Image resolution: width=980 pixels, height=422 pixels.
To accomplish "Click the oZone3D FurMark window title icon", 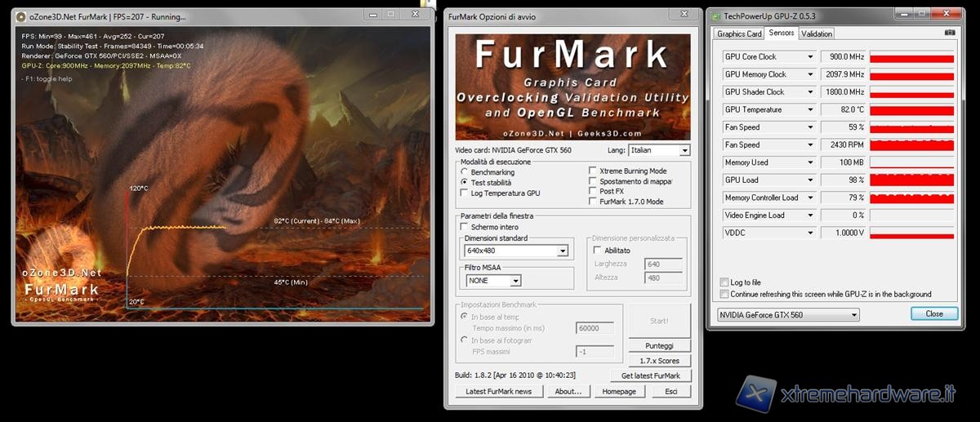I will 24,16.
